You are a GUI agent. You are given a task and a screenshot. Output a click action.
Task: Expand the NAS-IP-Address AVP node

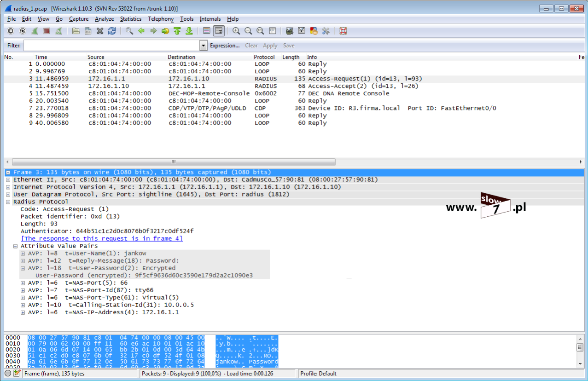point(23,312)
